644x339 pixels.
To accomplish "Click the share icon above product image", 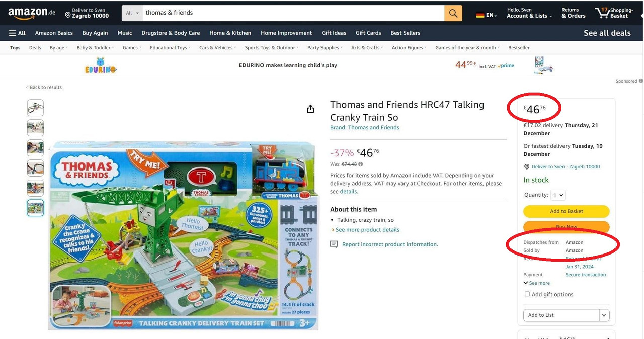I will [310, 109].
